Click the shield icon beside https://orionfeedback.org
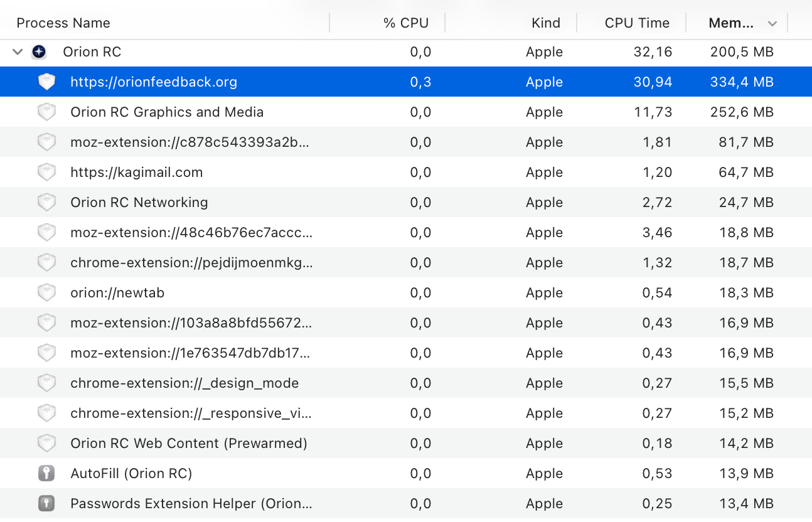The image size is (812, 522). click(46, 82)
